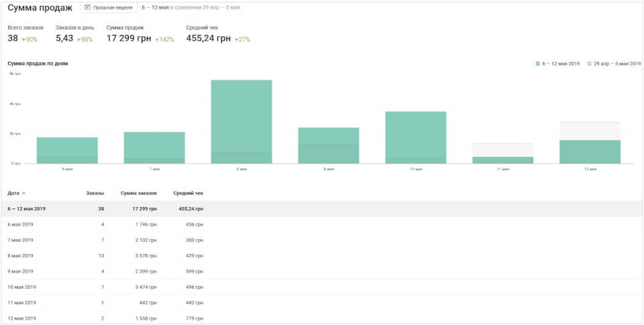Open the 'Прошлая неделя' date range picker
Image resolution: width=644 pixels, height=325 pixels.
point(108,7)
